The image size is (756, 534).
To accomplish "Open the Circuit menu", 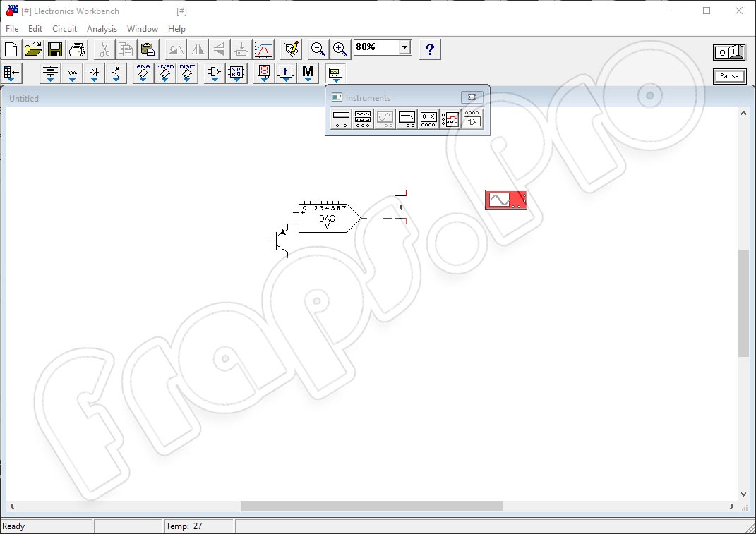I will click(x=64, y=29).
